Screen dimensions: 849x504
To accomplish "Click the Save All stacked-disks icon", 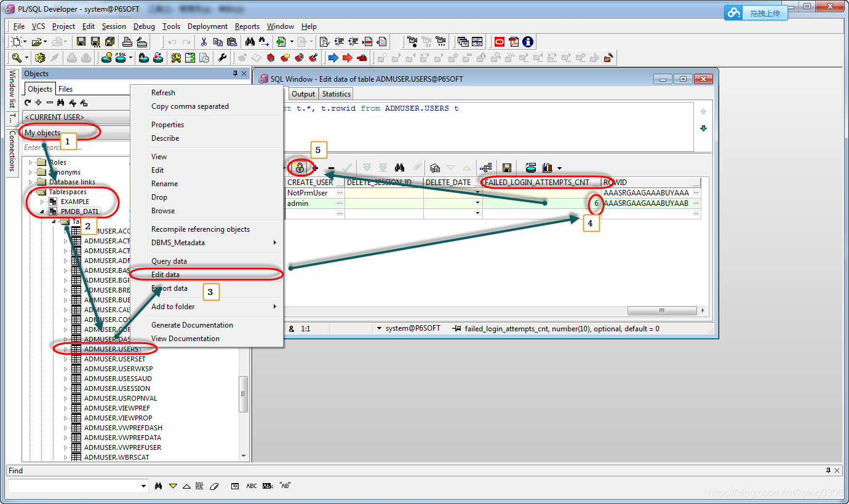I will (x=110, y=42).
